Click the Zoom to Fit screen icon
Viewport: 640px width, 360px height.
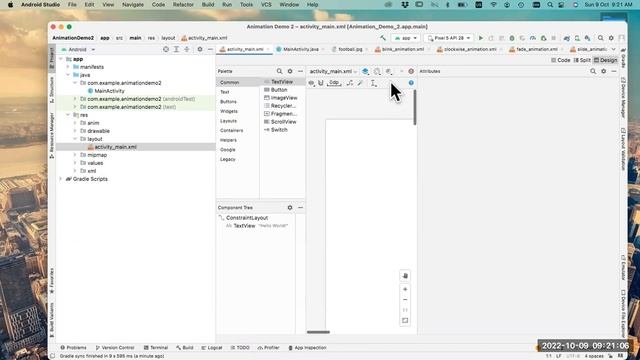click(405, 320)
